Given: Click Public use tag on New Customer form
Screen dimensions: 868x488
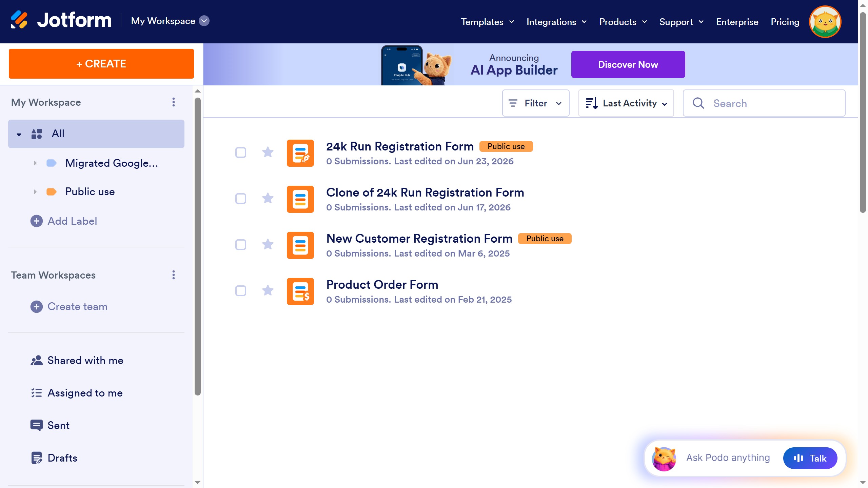Looking at the screenshot, I should tap(545, 239).
